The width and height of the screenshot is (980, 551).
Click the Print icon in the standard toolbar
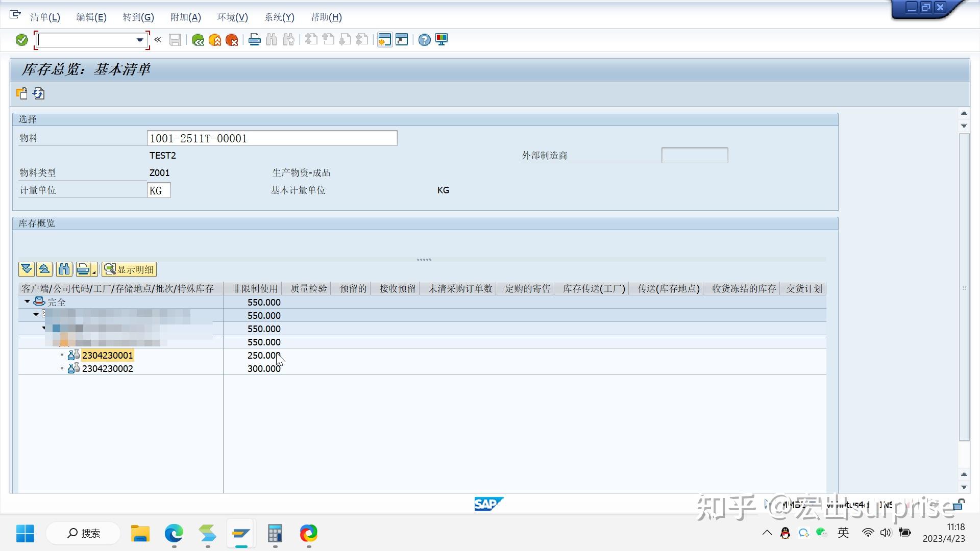[x=254, y=40]
